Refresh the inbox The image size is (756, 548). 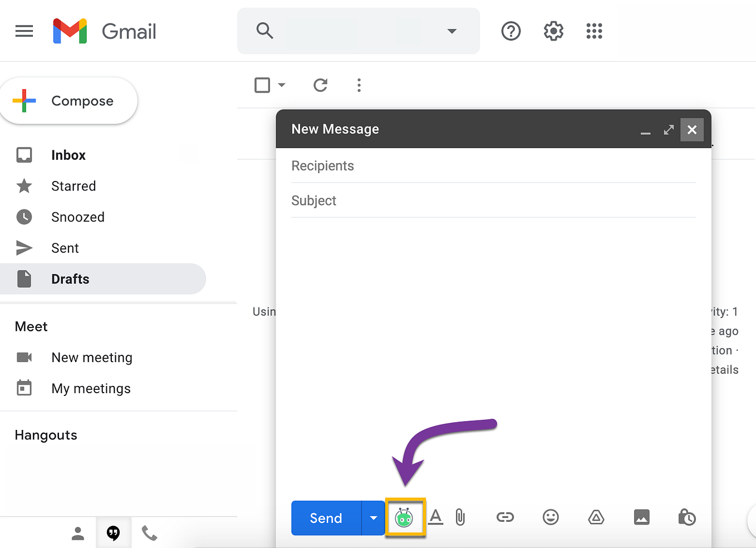point(320,85)
